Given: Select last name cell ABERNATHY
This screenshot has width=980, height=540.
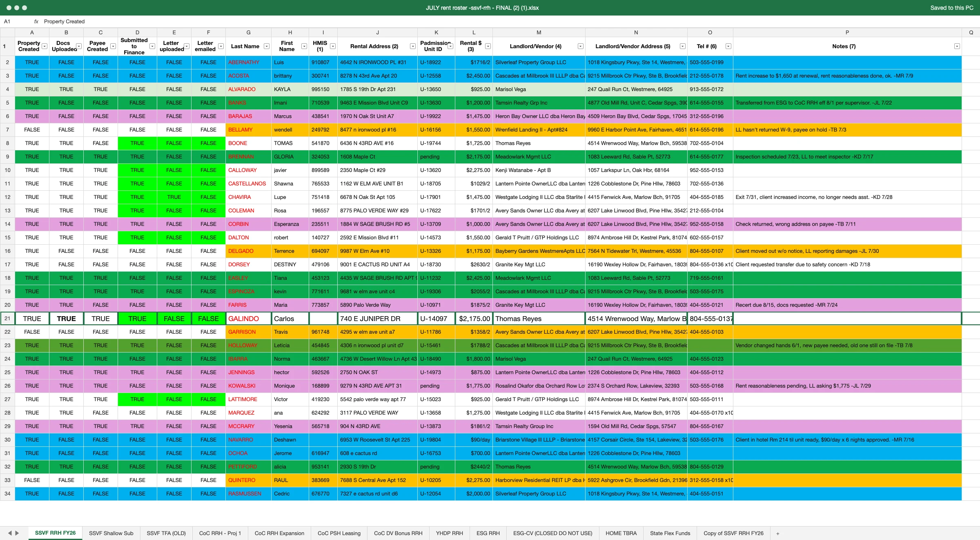Looking at the screenshot, I should point(248,62).
